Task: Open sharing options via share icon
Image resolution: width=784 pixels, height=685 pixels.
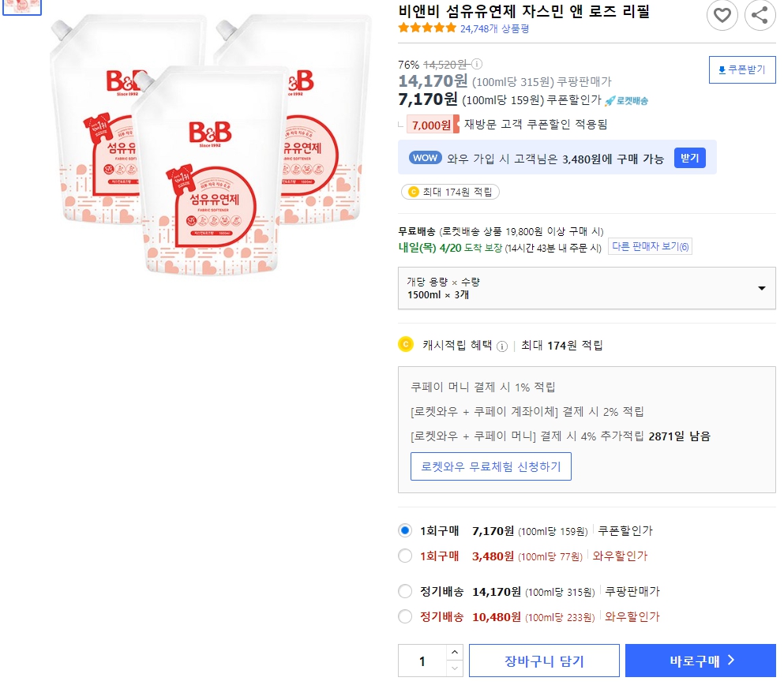Action: point(759,15)
